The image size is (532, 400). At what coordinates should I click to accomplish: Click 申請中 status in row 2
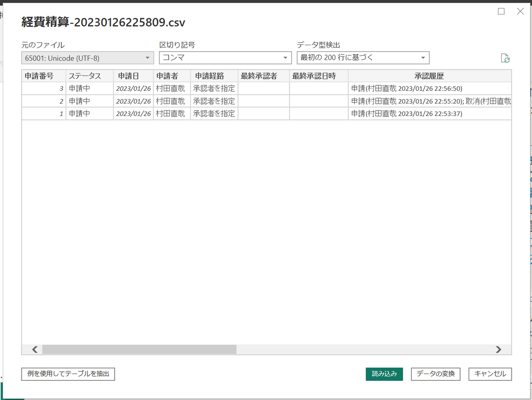pos(90,101)
